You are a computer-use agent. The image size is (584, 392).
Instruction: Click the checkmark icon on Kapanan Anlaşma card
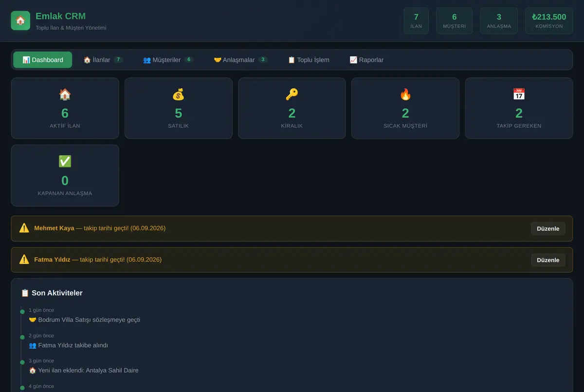click(65, 161)
